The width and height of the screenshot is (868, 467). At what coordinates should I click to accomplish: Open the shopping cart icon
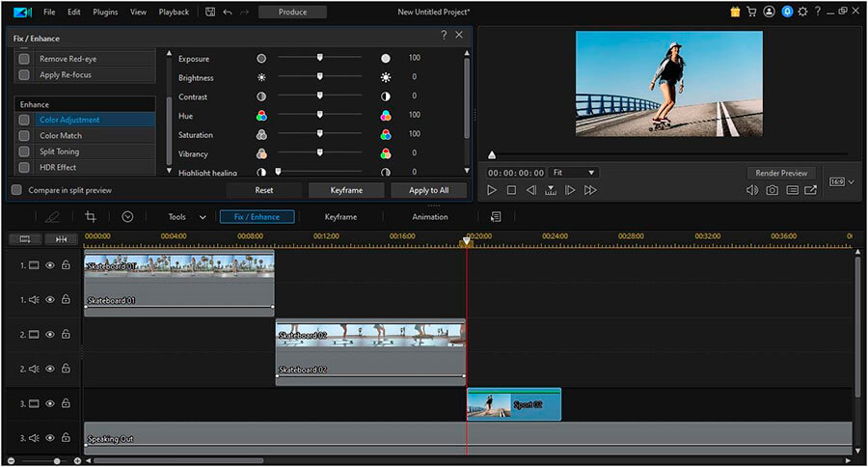coord(751,12)
